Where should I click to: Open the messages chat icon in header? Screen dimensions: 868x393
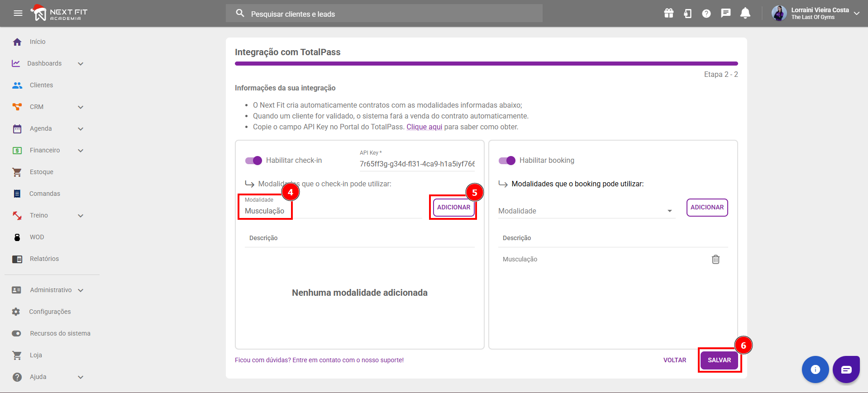point(726,13)
